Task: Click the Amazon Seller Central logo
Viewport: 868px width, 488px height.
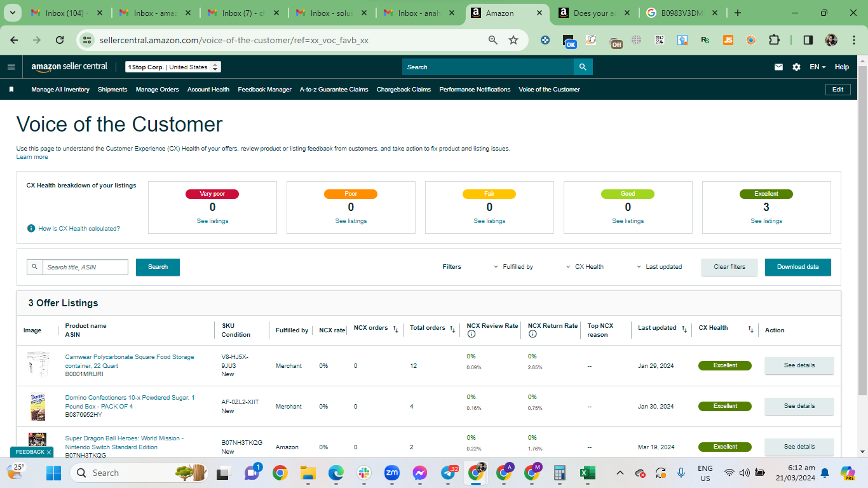Action: point(69,67)
